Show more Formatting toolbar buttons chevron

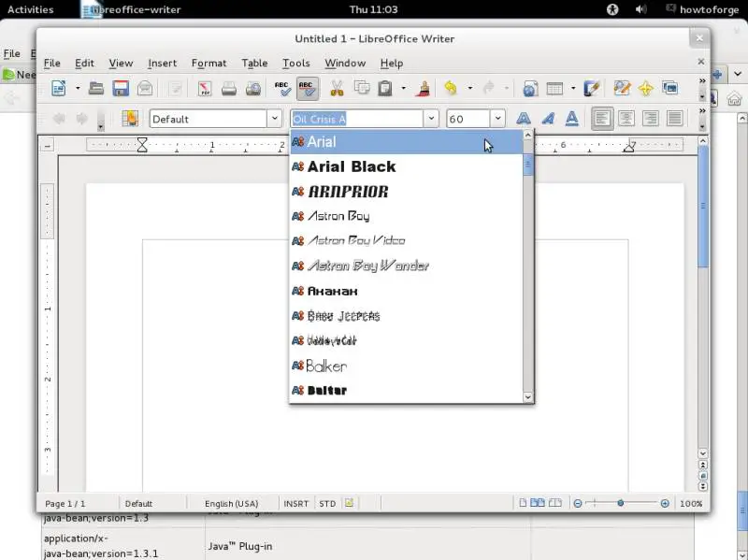[702, 110]
